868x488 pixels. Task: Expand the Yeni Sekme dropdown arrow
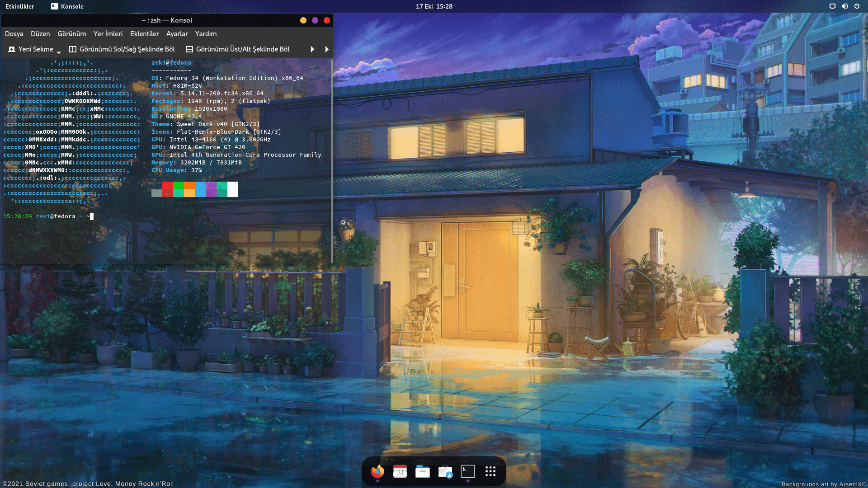(x=59, y=52)
